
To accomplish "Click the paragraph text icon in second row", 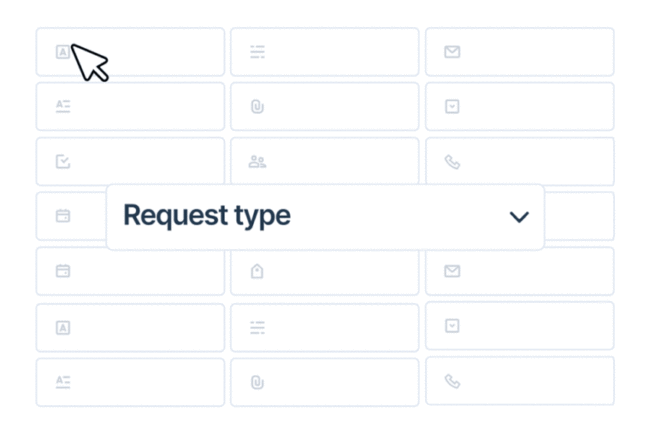I will (x=63, y=107).
